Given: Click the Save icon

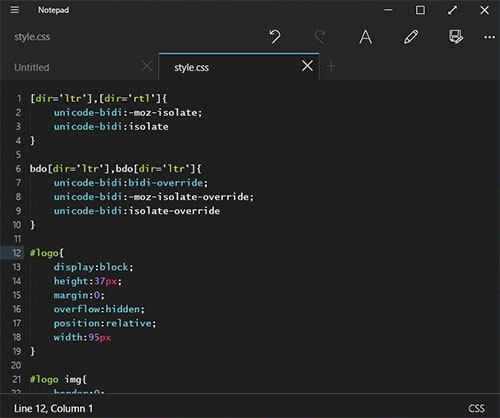Looking at the screenshot, I should point(456,37).
